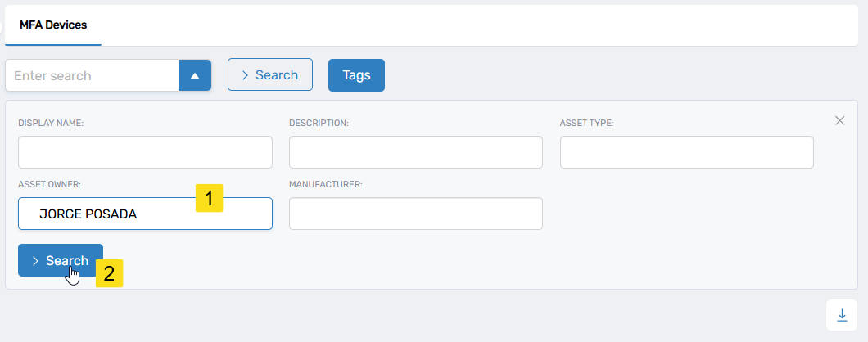Click the download export icon
868x342 pixels.
pyautogui.click(x=842, y=315)
